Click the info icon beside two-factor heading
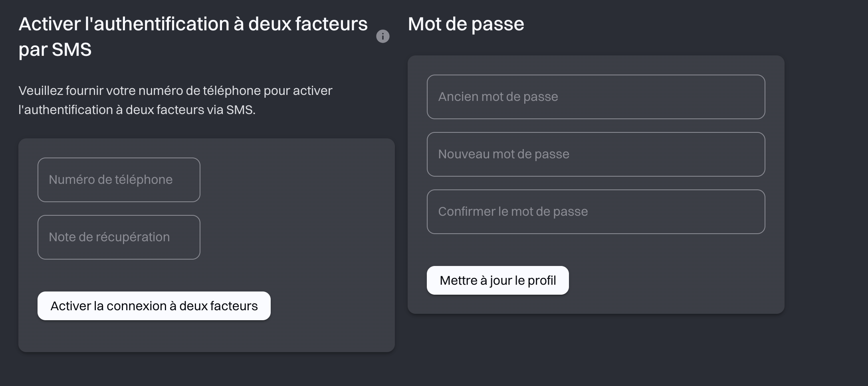 382,36
